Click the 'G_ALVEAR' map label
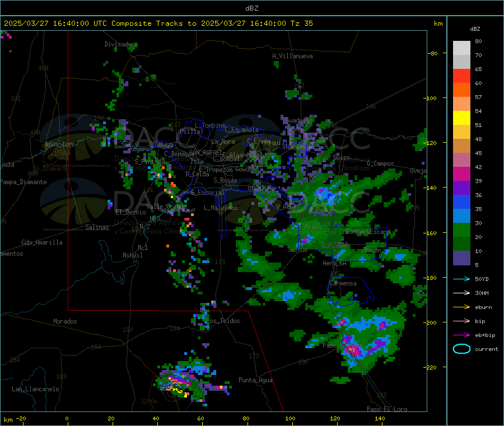Image resolution: width=504 pixels, height=426 pixels. (x=335, y=245)
